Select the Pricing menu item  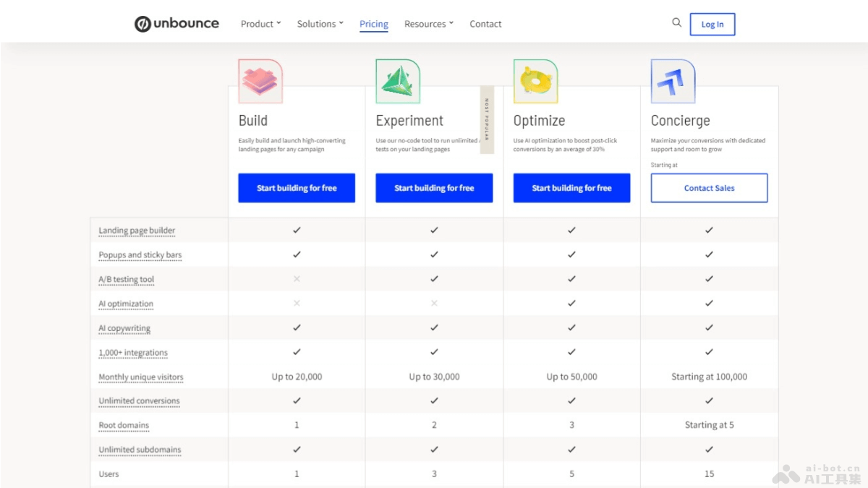373,23
